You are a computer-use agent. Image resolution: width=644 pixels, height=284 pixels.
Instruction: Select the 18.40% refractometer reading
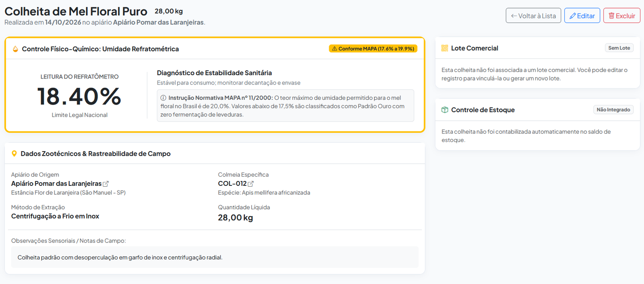[79, 97]
